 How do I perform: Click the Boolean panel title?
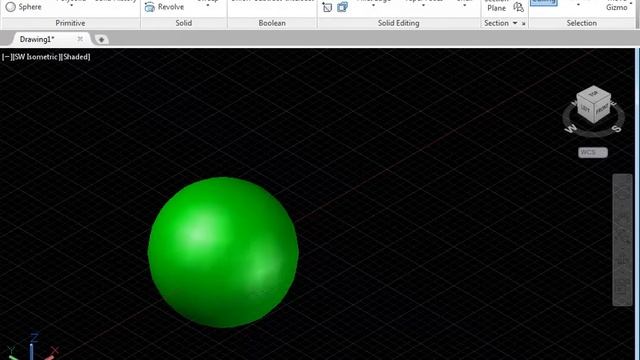point(272,23)
